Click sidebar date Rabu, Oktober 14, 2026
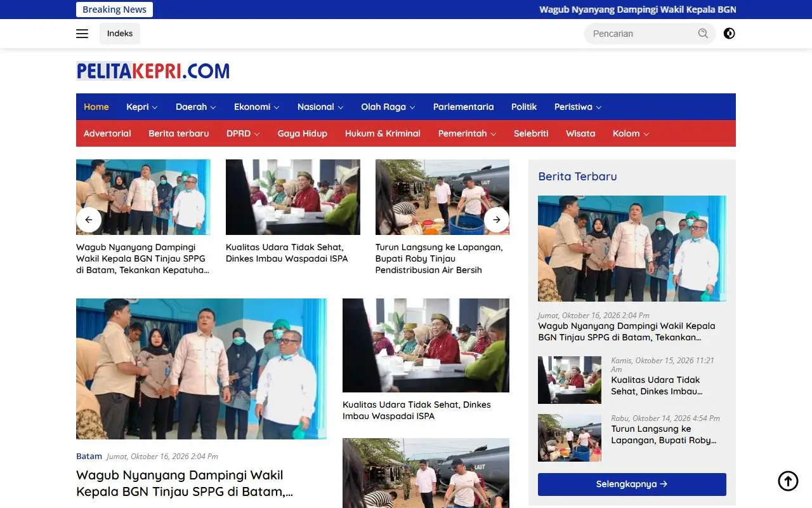The height and width of the screenshot is (508, 812). pyautogui.click(x=665, y=418)
